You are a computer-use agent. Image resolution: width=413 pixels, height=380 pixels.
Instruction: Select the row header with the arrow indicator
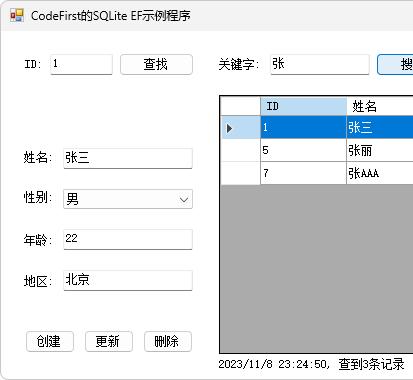[x=241, y=127]
